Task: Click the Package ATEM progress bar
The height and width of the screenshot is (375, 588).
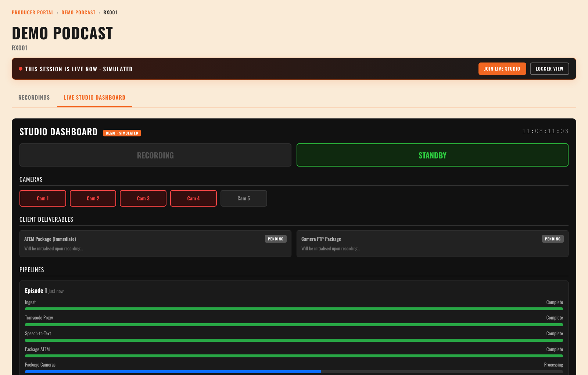Action: [x=294, y=356]
